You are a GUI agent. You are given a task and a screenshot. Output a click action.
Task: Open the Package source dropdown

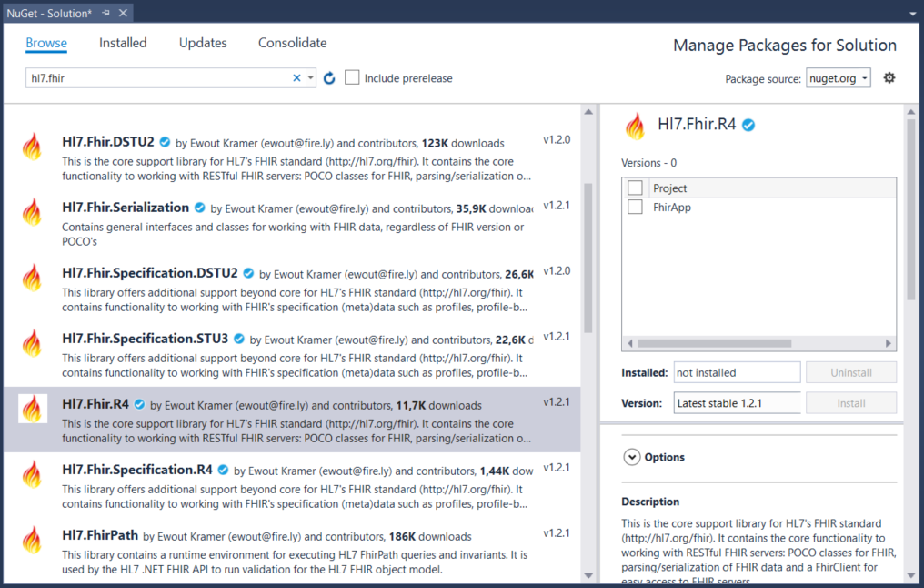tap(839, 78)
